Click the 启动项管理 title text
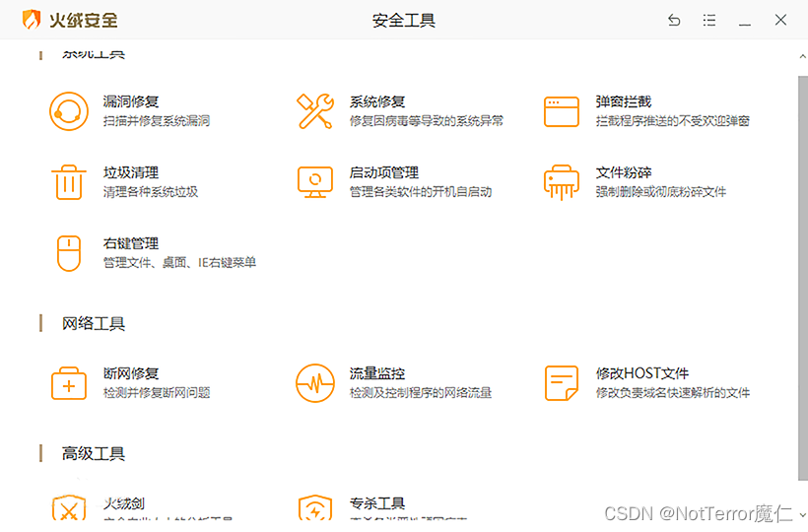 pos(384,172)
